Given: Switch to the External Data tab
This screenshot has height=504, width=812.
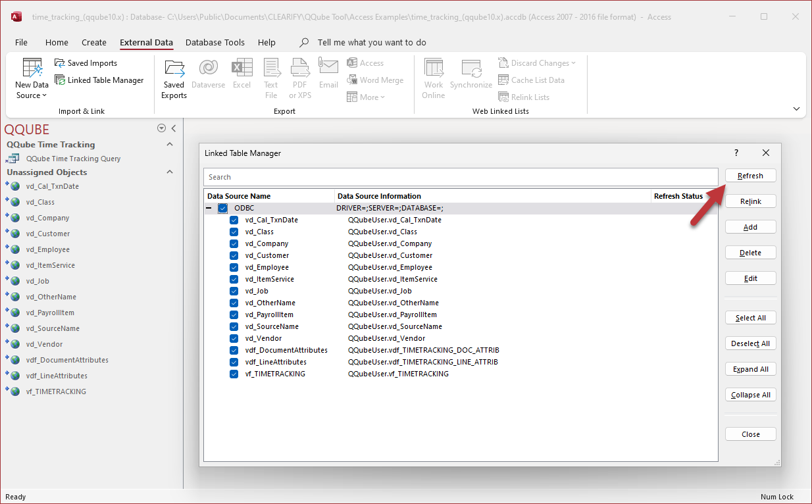Looking at the screenshot, I should (x=146, y=42).
